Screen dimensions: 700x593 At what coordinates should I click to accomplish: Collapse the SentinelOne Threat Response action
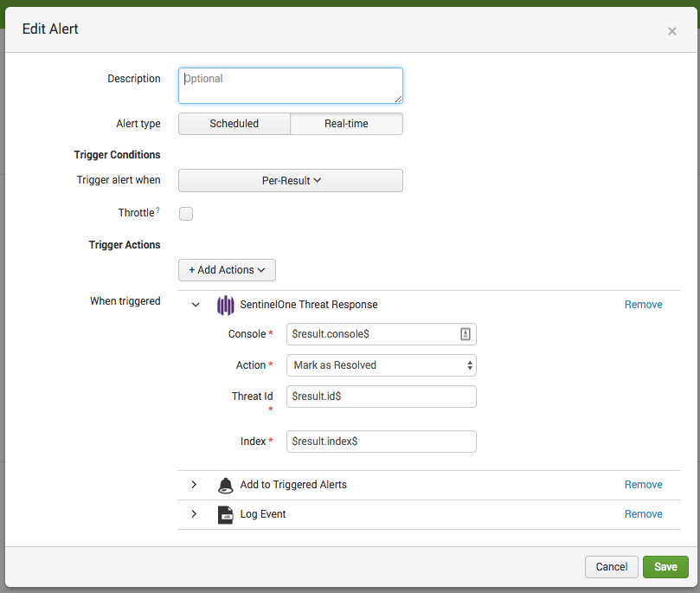(194, 304)
